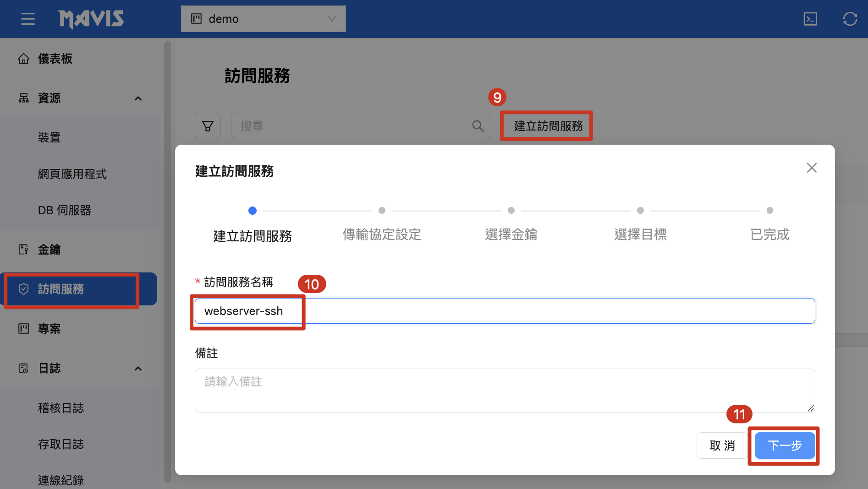868x489 pixels.
Task: Open the demo project dropdown
Action: pos(263,19)
